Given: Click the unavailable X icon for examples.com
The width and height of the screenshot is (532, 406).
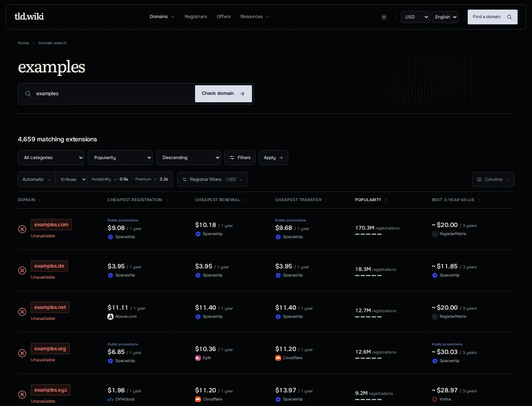Looking at the screenshot, I should [x=22, y=229].
